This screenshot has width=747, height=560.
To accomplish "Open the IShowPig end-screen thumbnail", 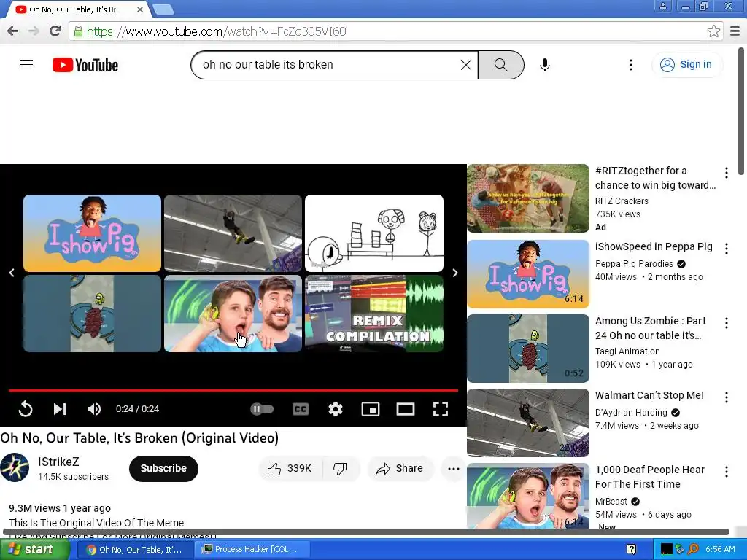I will [x=92, y=233].
